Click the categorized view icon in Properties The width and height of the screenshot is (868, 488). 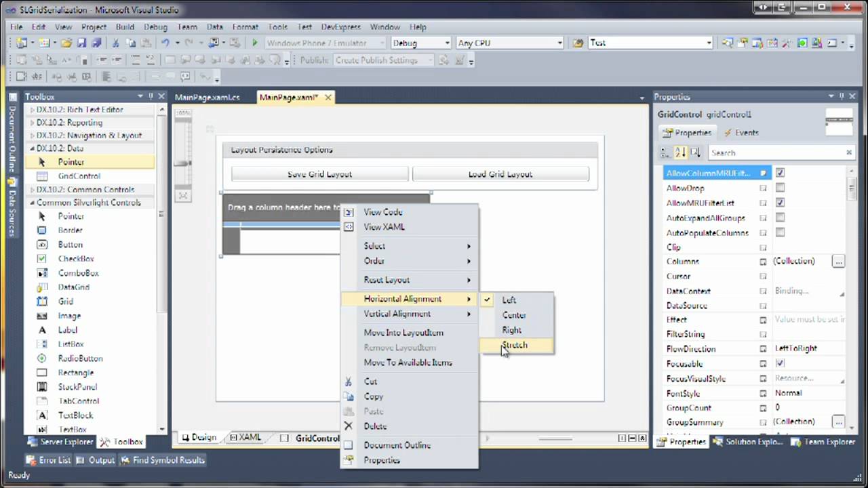coord(665,152)
